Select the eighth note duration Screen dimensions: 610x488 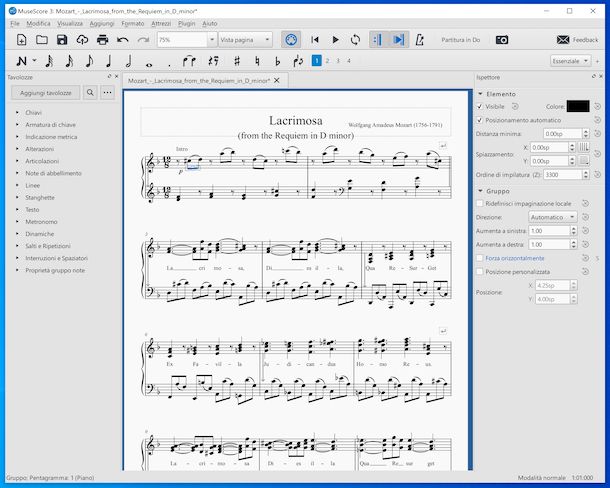(x=89, y=61)
